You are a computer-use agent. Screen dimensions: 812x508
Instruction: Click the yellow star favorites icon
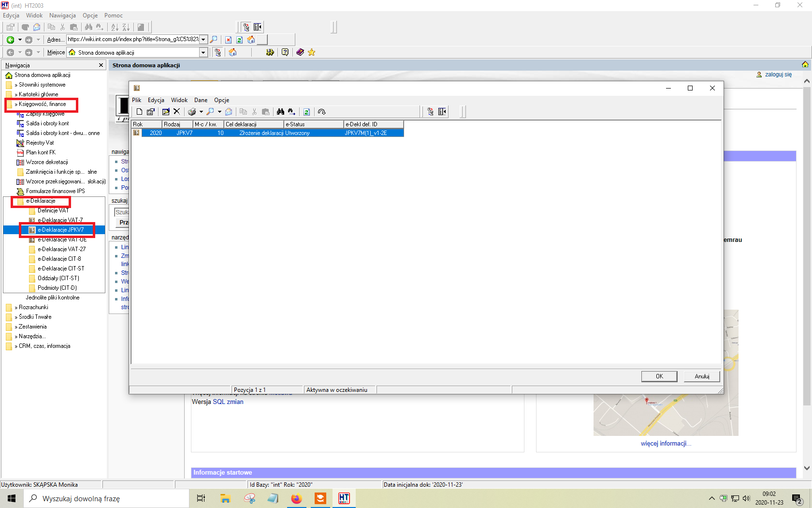312,52
